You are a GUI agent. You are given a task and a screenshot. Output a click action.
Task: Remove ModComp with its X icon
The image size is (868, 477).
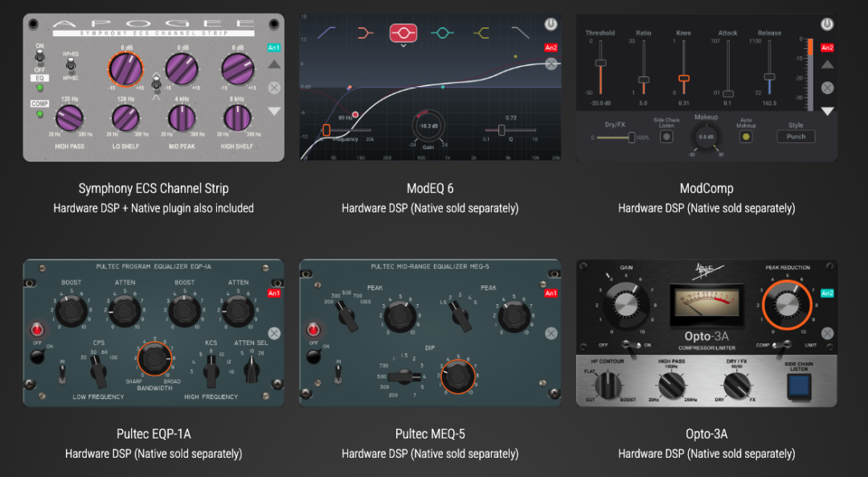828,88
